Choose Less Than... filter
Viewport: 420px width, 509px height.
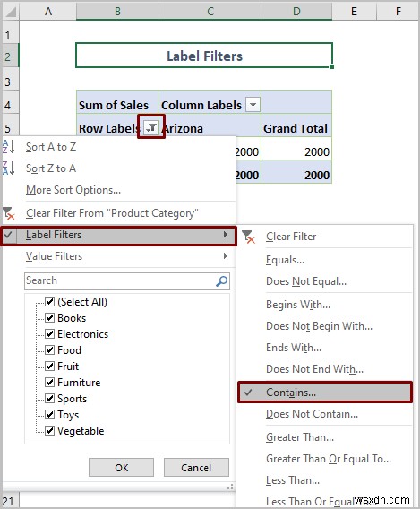325,480
